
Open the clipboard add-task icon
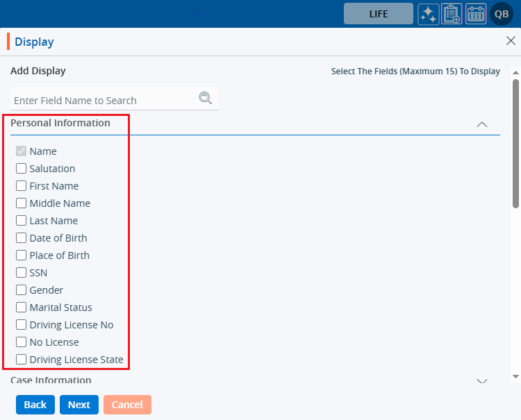[452, 14]
